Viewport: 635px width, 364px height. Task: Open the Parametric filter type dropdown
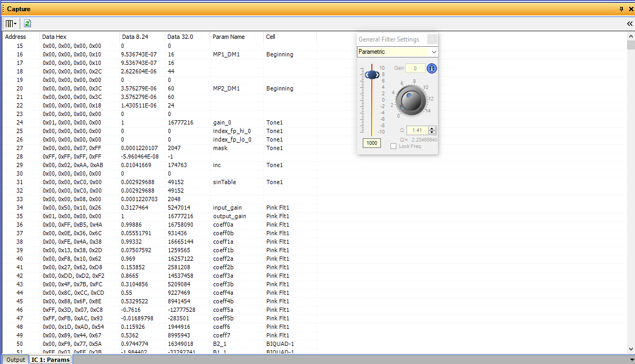pyautogui.click(x=434, y=52)
